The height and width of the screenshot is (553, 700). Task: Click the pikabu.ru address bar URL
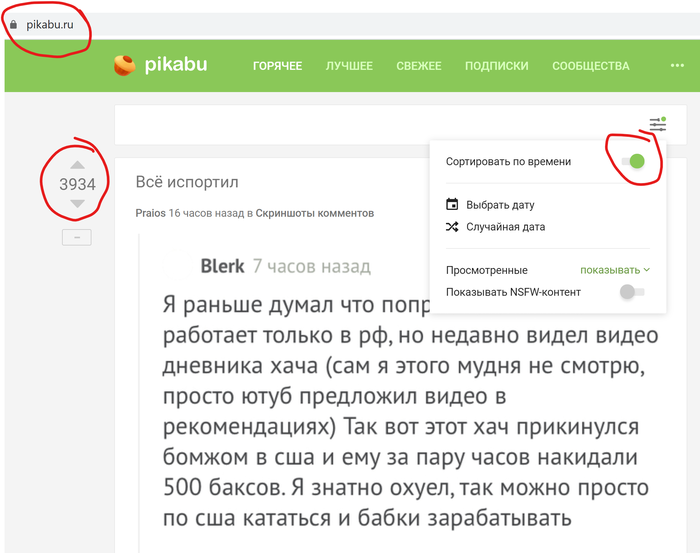pyautogui.click(x=50, y=25)
